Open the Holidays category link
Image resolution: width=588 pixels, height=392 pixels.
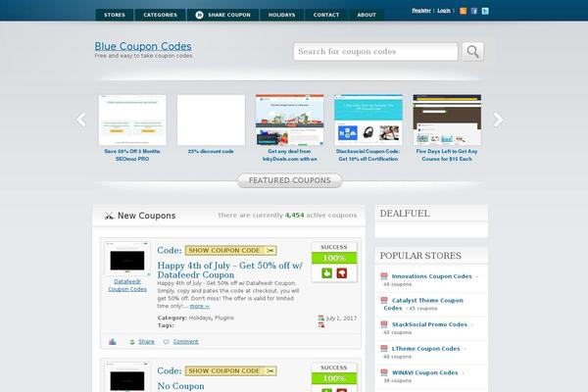coord(200,318)
